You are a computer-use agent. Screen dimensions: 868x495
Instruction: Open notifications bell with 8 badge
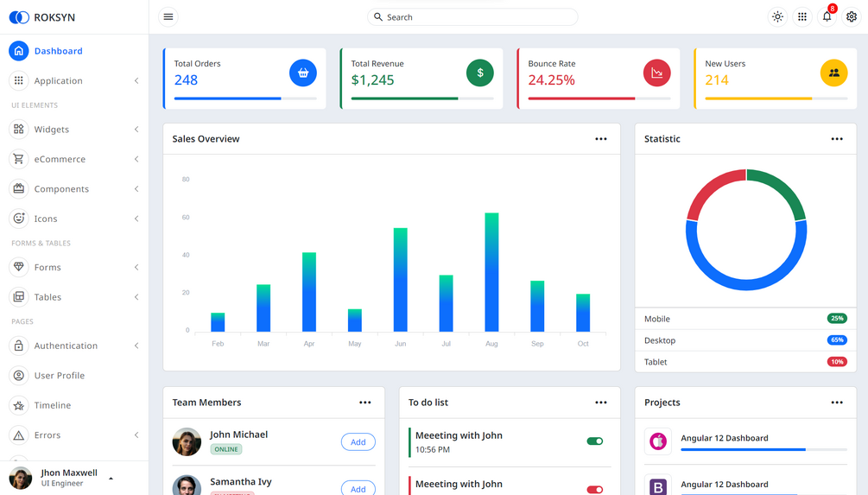[827, 16]
